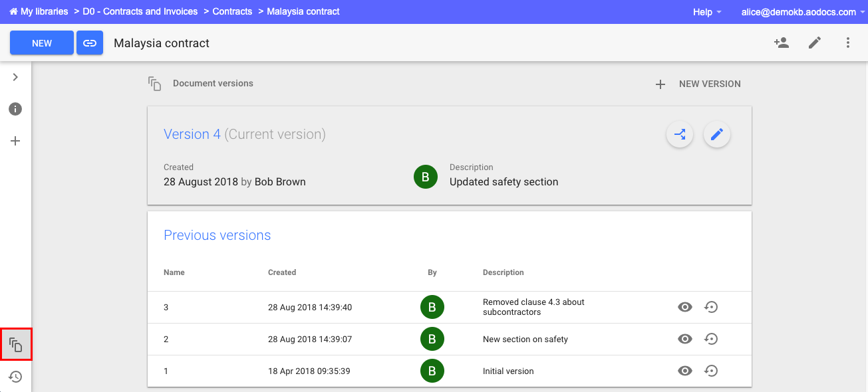Open the Help dropdown menu

pos(707,12)
